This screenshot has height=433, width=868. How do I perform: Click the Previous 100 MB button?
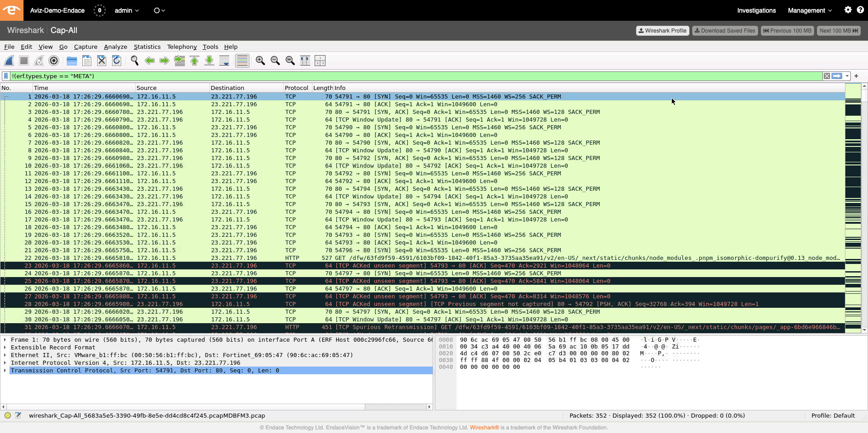click(x=787, y=31)
